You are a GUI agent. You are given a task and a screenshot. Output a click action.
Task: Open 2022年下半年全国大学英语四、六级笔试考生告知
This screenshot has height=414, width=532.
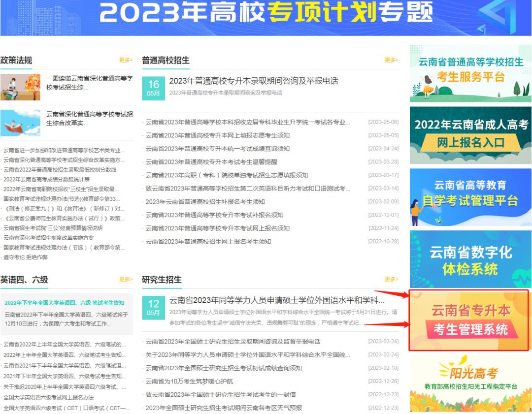click(65, 303)
